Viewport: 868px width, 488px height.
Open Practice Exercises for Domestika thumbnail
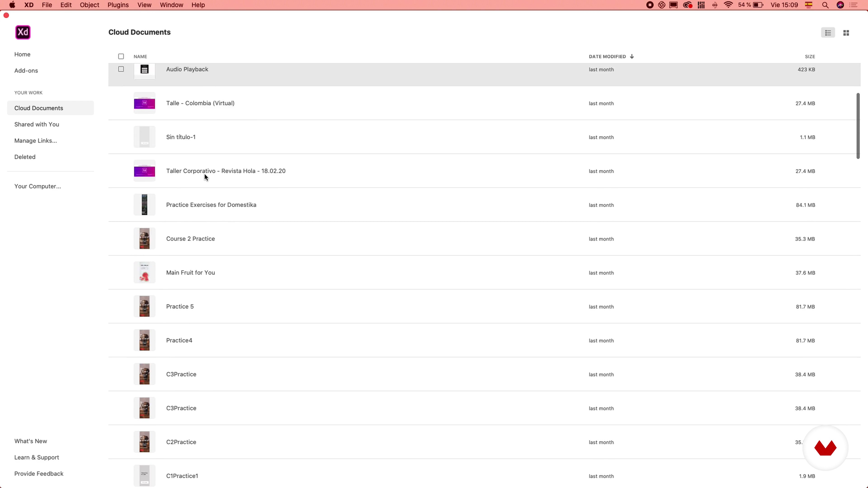145,205
